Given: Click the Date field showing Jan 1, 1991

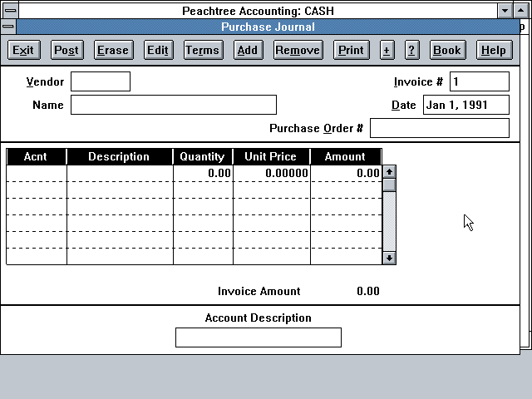Looking at the screenshot, I should pos(466,105).
